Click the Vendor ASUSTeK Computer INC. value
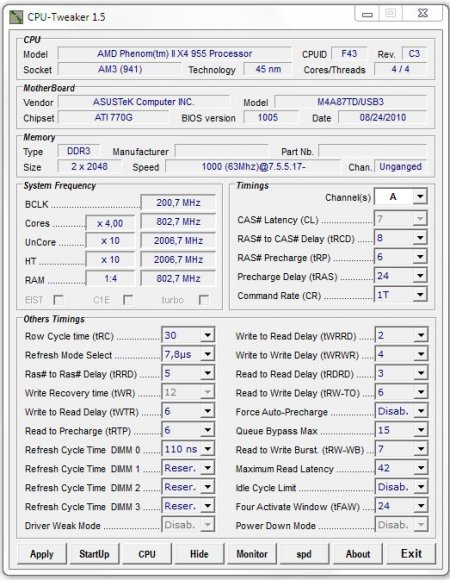The image size is (450, 580). click(x=143, y=102)
